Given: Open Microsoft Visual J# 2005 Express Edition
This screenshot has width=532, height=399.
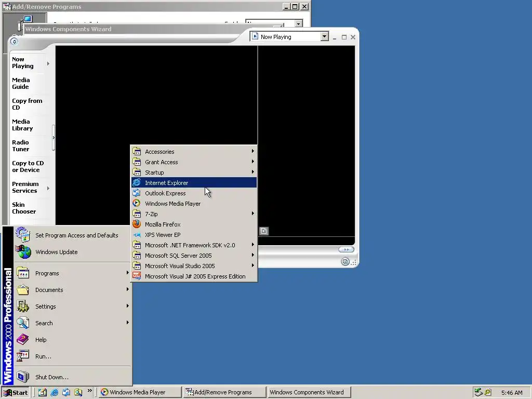Looking at the screenshot, I should [x=194, y=276].
